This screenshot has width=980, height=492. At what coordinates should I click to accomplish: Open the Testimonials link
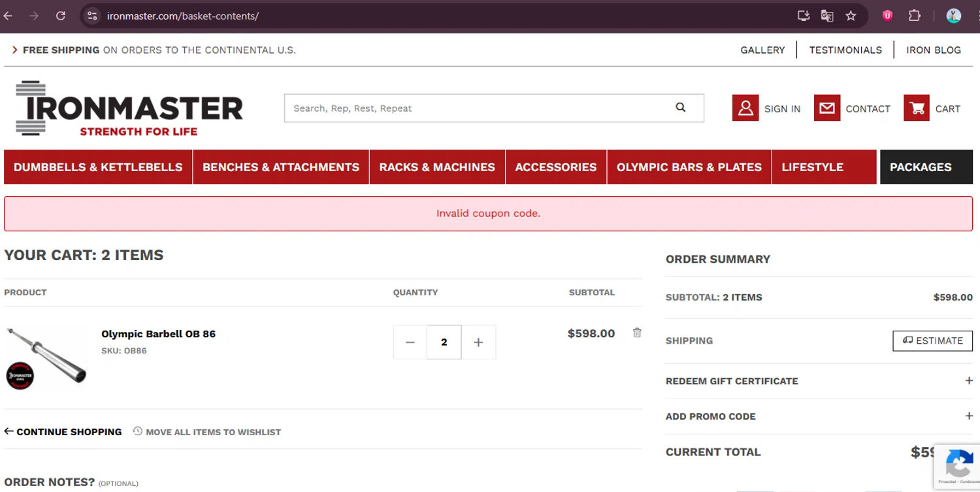click(x=845, y=50)
